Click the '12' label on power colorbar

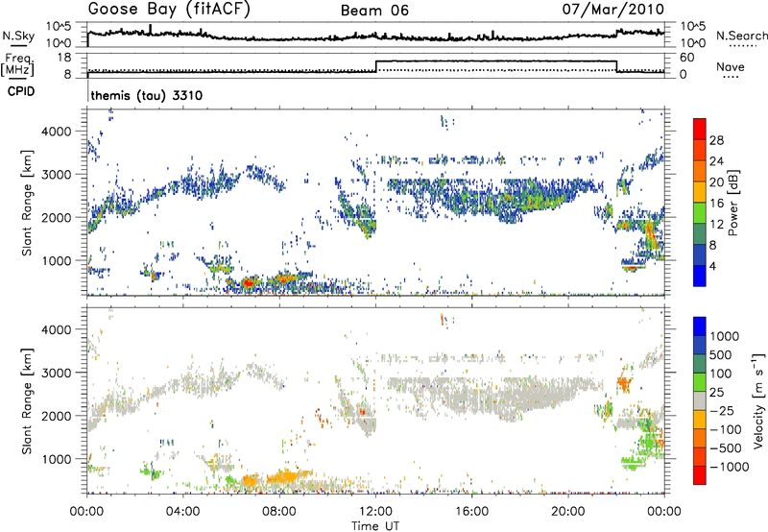coord(716,225)
